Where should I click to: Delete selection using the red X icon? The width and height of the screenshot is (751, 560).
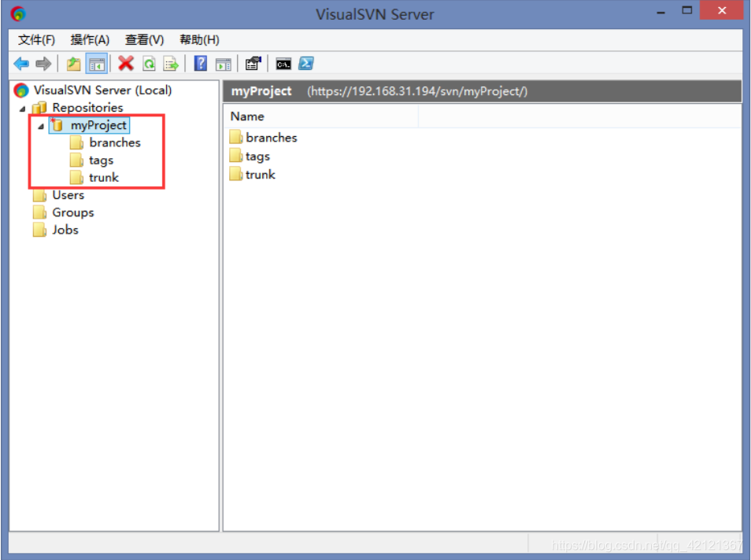[x=126, y=63]
